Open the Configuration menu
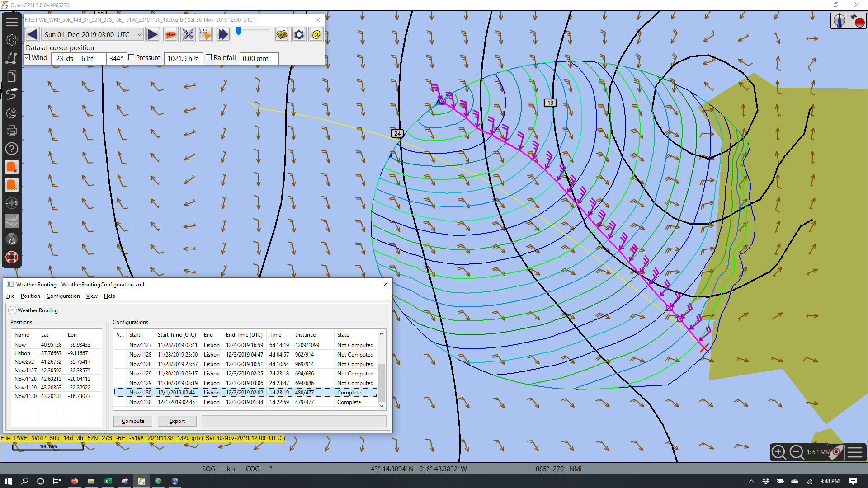Image resolution: width=868 pixels, height=488 pixels. [63, 296]
